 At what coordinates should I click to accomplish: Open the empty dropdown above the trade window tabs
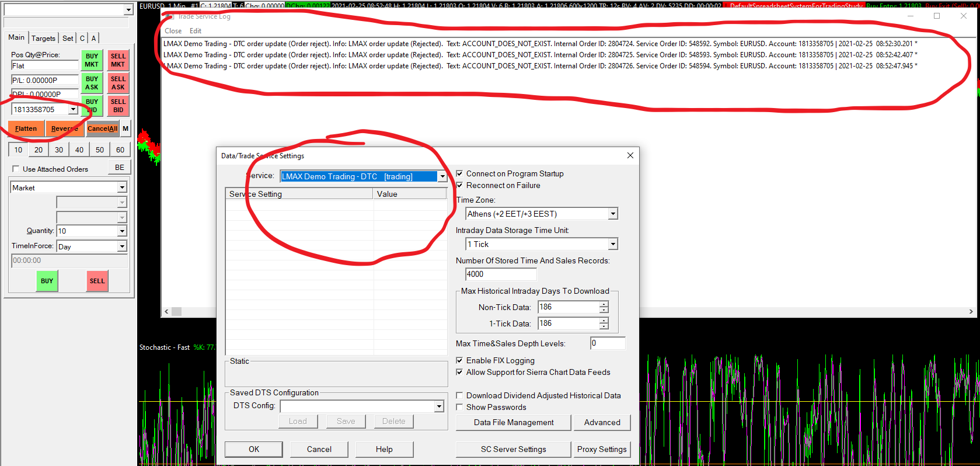coord(128,9)
